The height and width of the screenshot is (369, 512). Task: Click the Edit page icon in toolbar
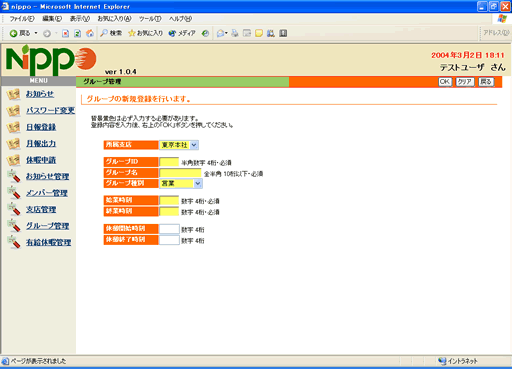tap(247, 33)
